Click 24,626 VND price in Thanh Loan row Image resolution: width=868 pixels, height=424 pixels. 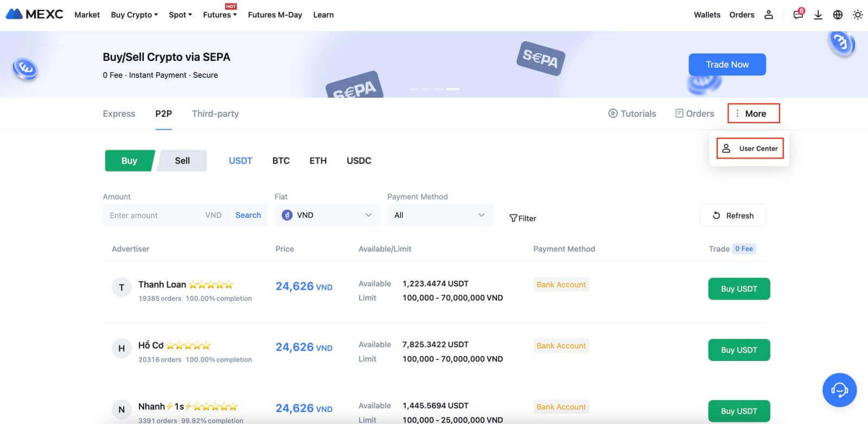click(x=304, y=286)
